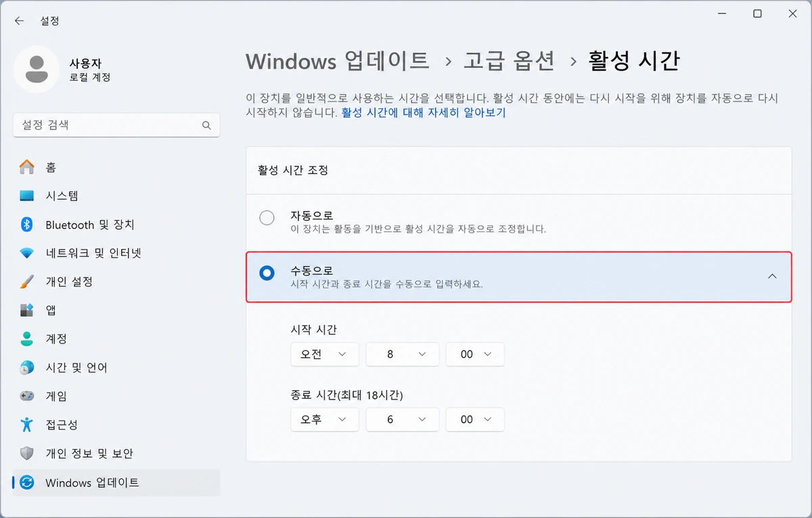Click the 활성 시간 조정 heading

click(293, 170)
